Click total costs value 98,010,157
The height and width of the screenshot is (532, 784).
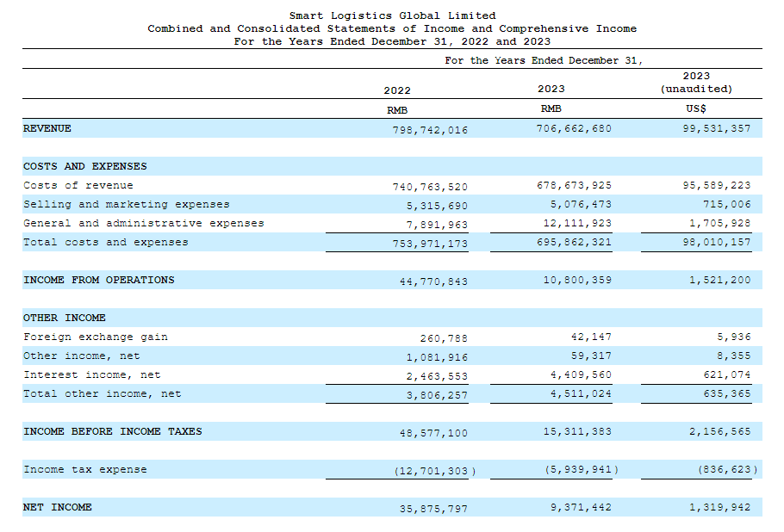[x=717, y=242]
